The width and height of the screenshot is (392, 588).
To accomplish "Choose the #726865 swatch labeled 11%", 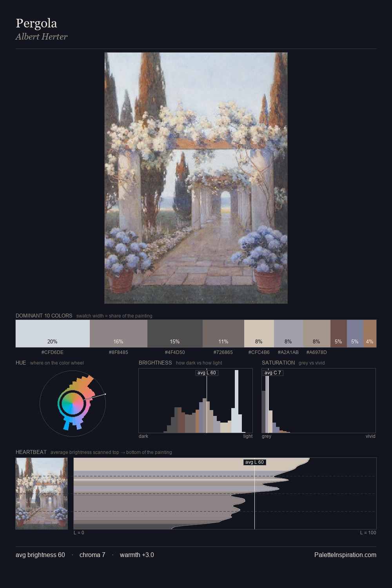I will tap(223, 334).
